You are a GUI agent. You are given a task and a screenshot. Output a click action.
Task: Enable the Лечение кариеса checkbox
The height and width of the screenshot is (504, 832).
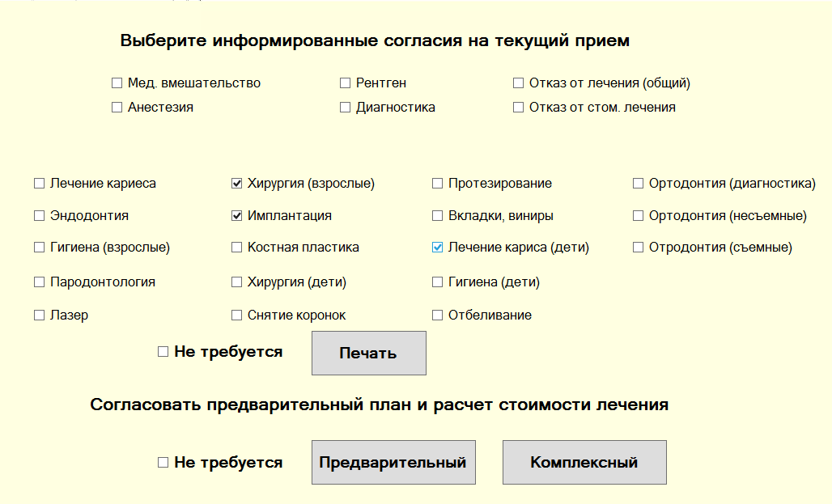pos(39,184)
